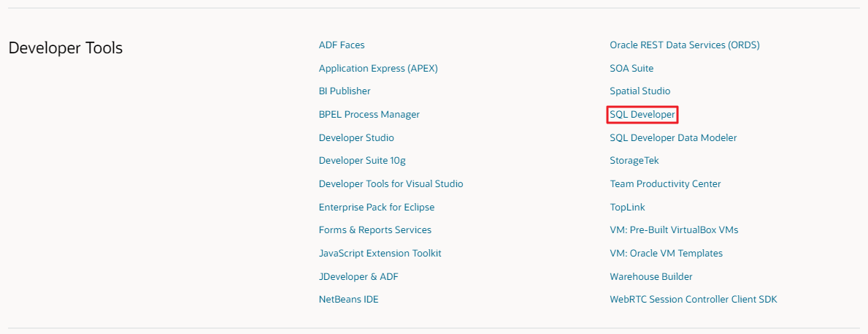
Task: Open SQL Developer Data Modeler link
Action: (673, 137)
